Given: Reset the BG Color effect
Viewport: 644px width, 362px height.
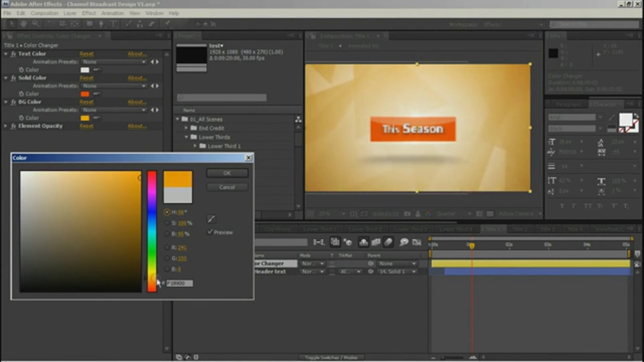Looking at the screenshot, I should [x=87, y=102].
